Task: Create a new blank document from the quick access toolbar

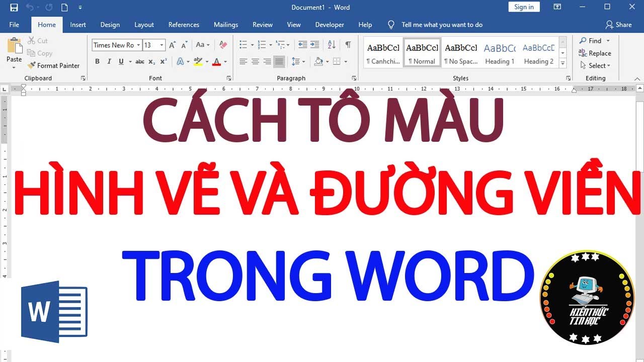Action: [64, 8]
